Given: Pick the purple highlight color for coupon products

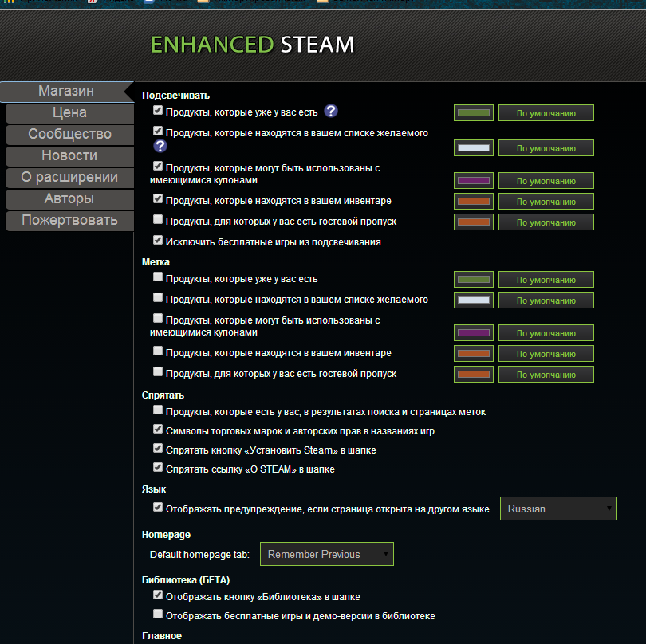Looking at the screenshot, I should pos(474,180).
